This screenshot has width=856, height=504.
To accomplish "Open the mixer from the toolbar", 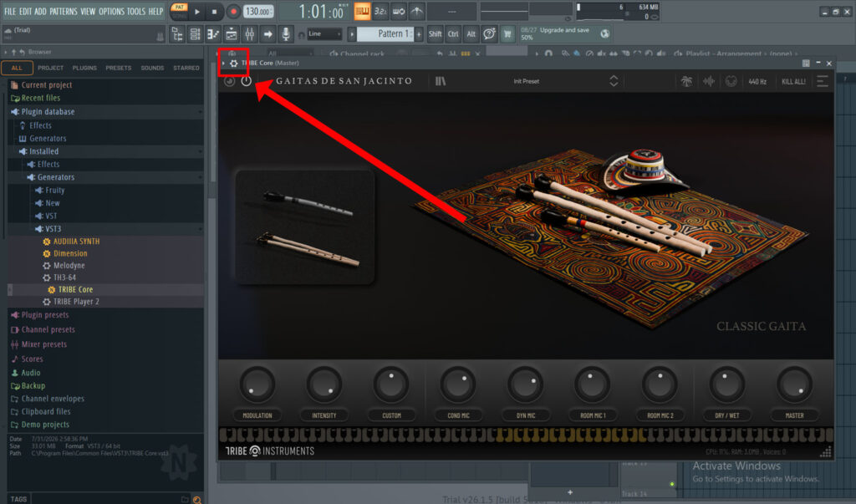I will 249,34.
